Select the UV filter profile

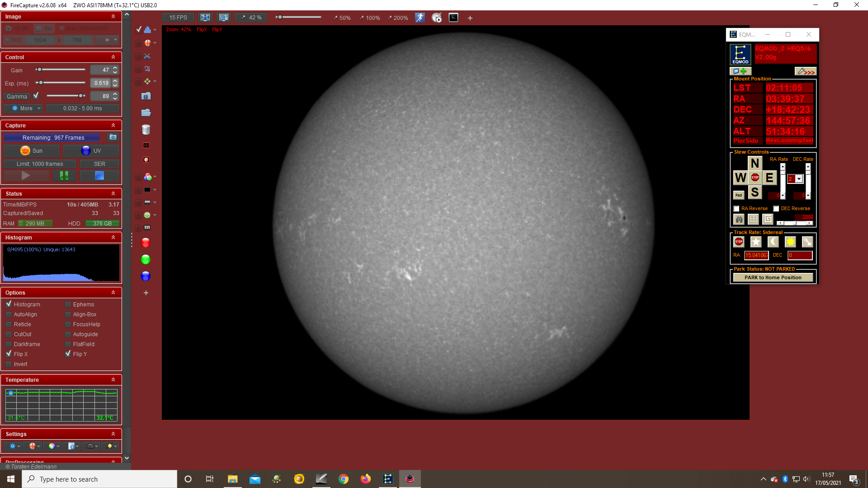[91, 151]
